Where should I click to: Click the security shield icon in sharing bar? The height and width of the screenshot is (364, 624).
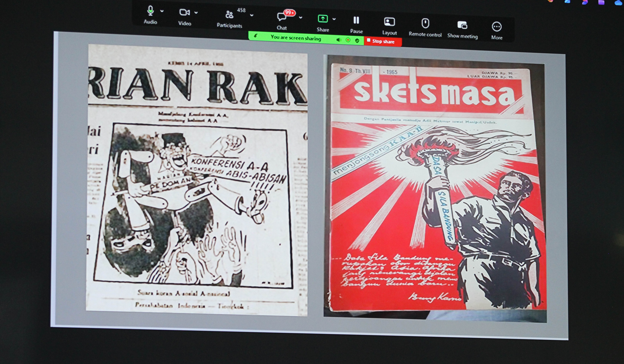coord(357,40)
